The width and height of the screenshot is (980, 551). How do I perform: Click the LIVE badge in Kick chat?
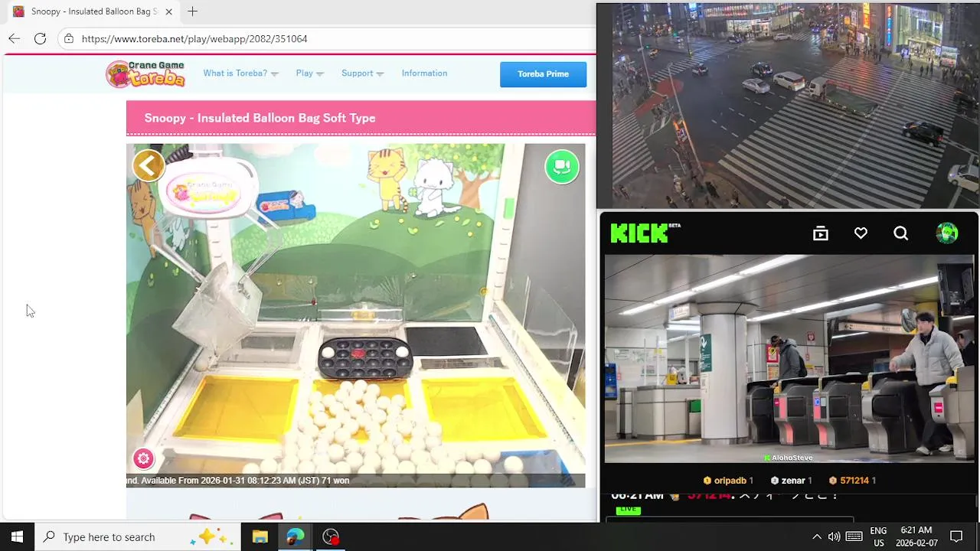628,509
